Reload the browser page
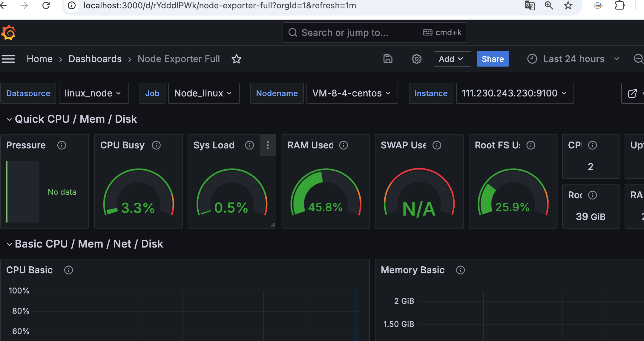 pos(46,5)
